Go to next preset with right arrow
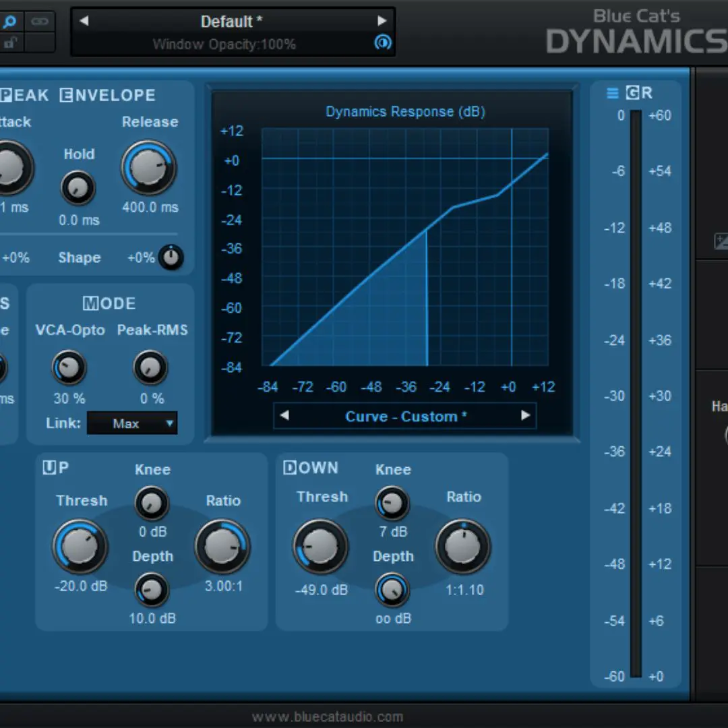This screenshot has width=728, height=728. click(382, 21)
